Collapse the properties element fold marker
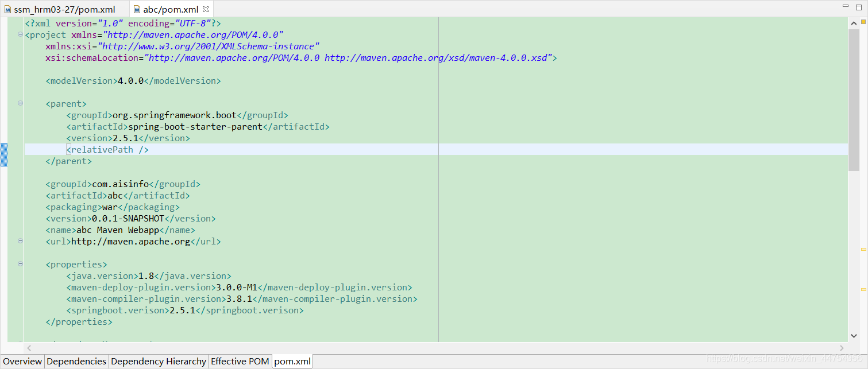Viewport: 868px width, 369px height. pos(20,264)
